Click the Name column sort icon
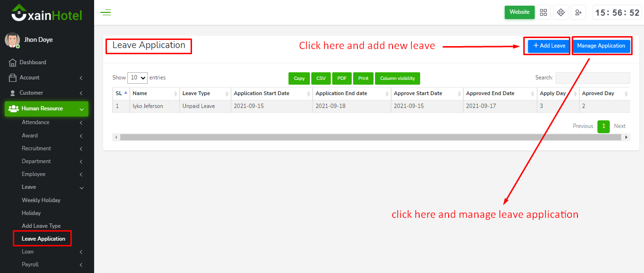Image resolution: width=644 pixels, height=273 pixels. (176, 94)
